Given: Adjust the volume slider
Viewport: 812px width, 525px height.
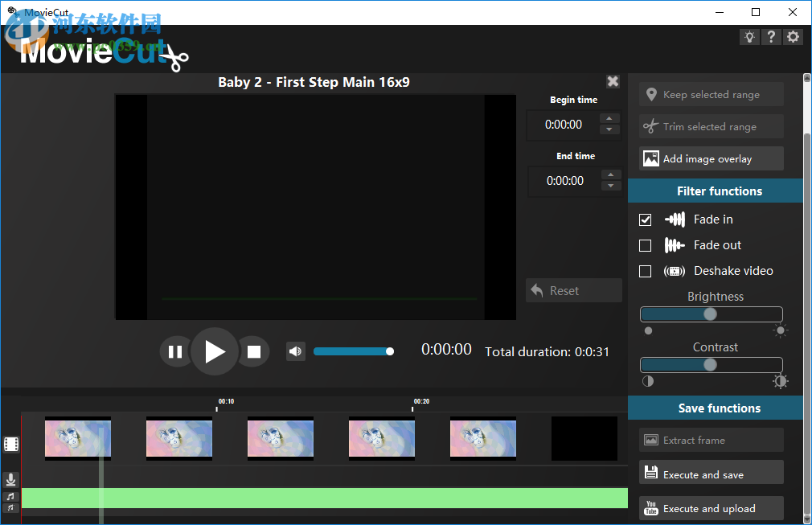Looking at the screenshot, I should [354, 351].
